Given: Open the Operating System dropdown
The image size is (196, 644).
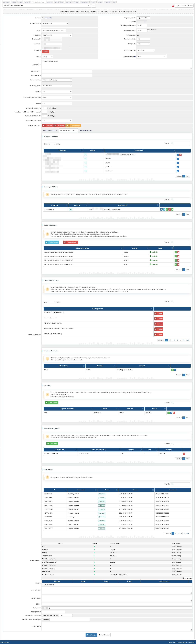Looking at the screenshot, I should pos(57,86).
